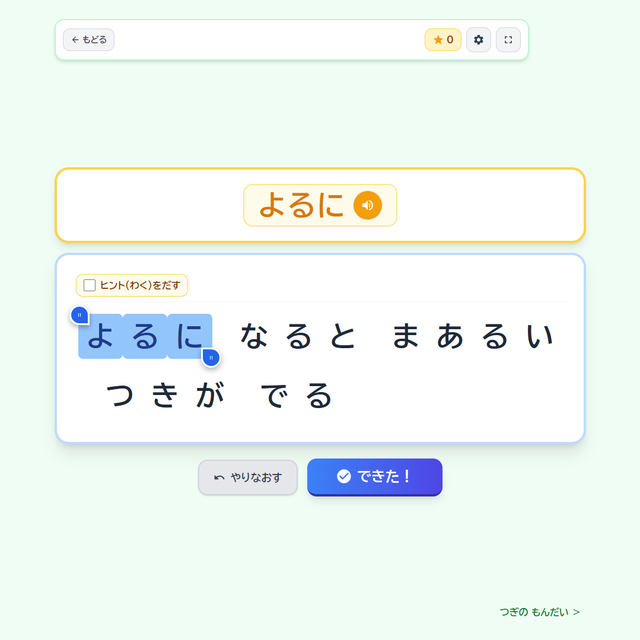Viewport: 640px width, 640px height.
Task: Select the character よ in the sentence
Action: pyautogui.click(x=100, y=336)
